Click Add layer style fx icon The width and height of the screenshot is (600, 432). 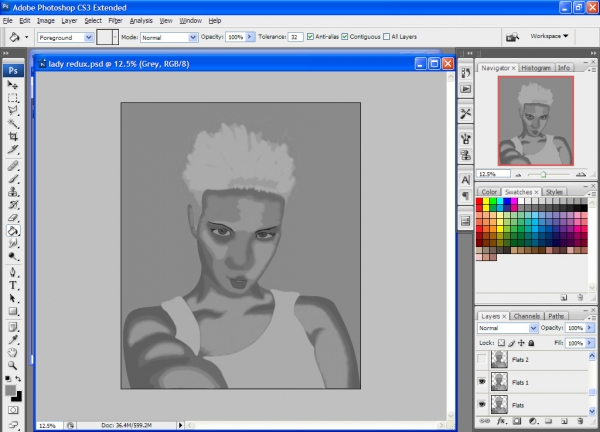click(501, 421)
